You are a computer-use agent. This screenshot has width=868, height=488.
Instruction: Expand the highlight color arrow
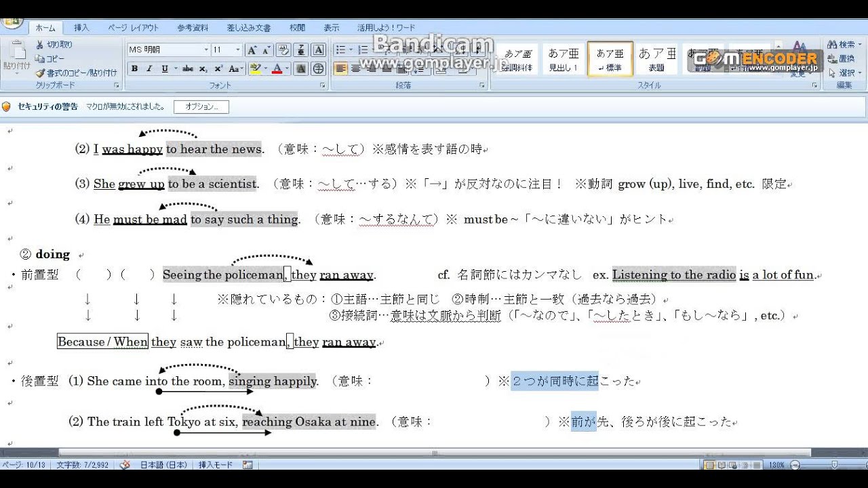[x=265, y=69]
